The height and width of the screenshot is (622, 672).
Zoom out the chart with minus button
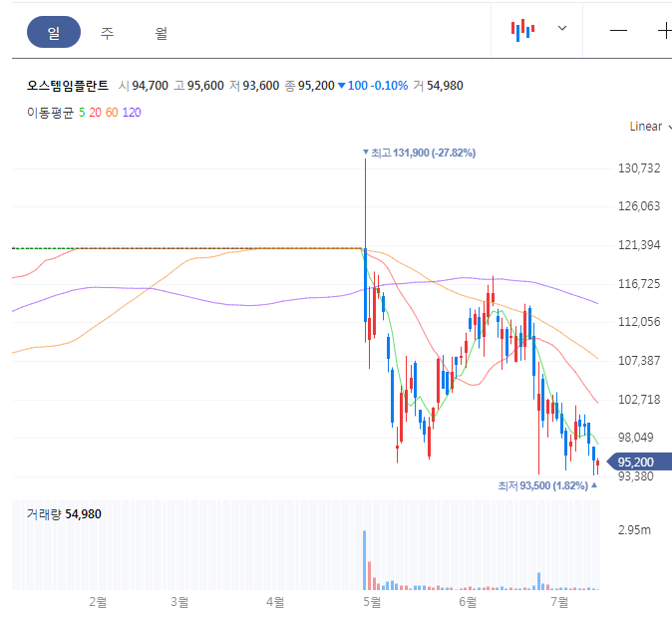618,31
